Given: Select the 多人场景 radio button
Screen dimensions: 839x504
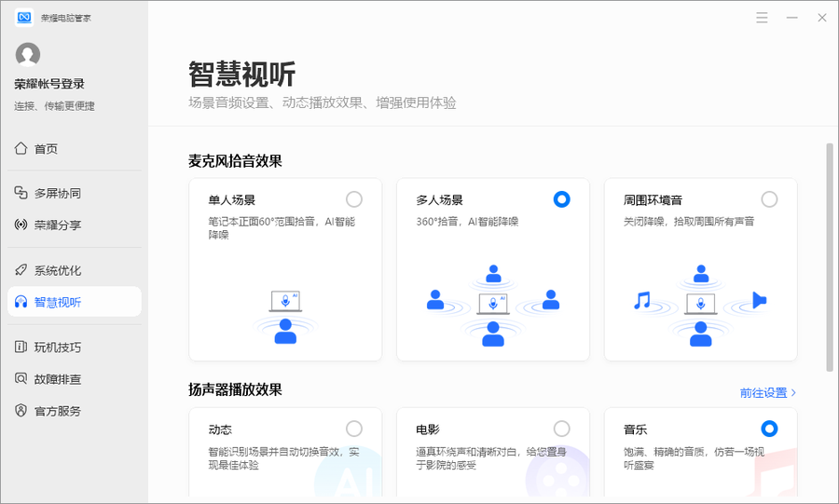Looking at the screenshot, I should click(562, 199).
